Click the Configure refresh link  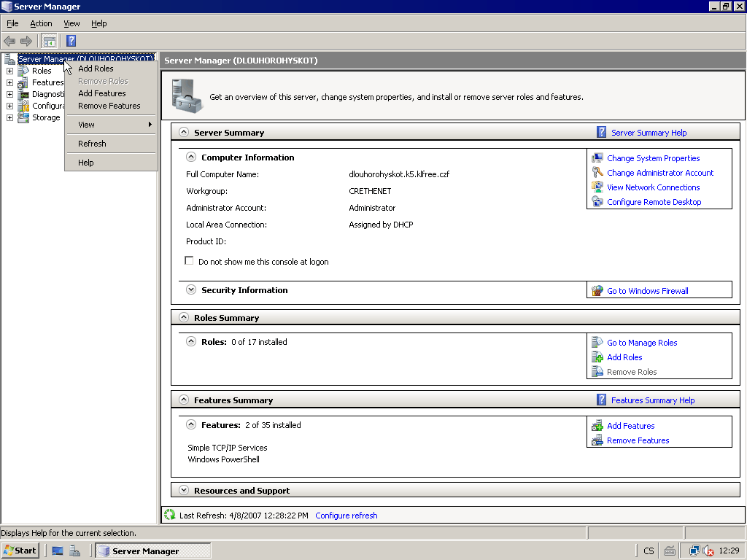click(x=347, y=516)
